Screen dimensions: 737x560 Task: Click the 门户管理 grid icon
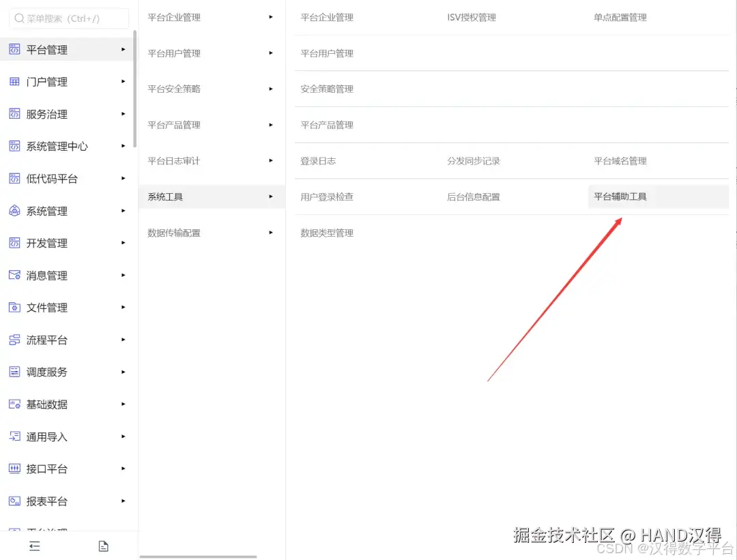[15, 81]
